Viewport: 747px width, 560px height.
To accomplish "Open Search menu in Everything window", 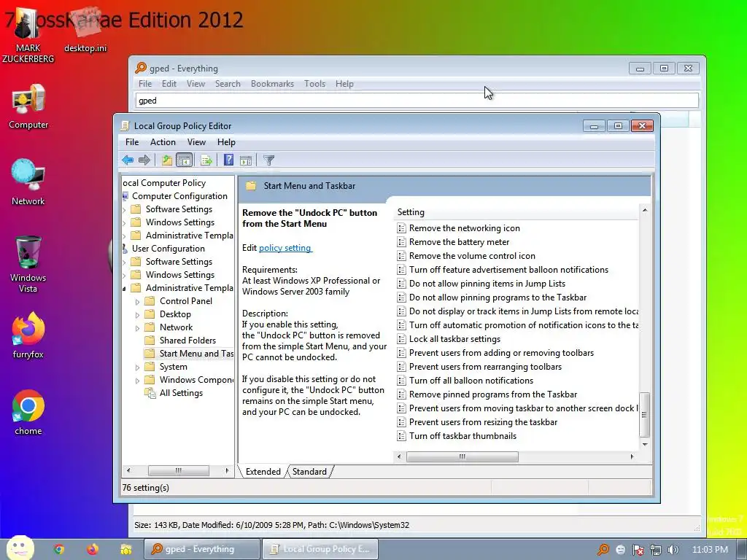I will 228,84.
